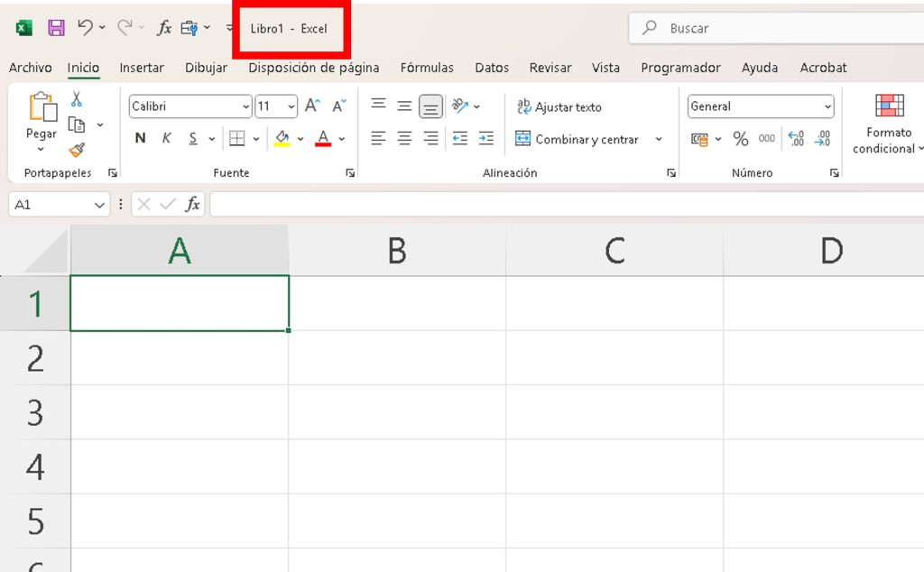The width and height of the screenshot is (924, 572).
Task: Apply the yellow fill color swatch
Action: (x=282, y=139)
